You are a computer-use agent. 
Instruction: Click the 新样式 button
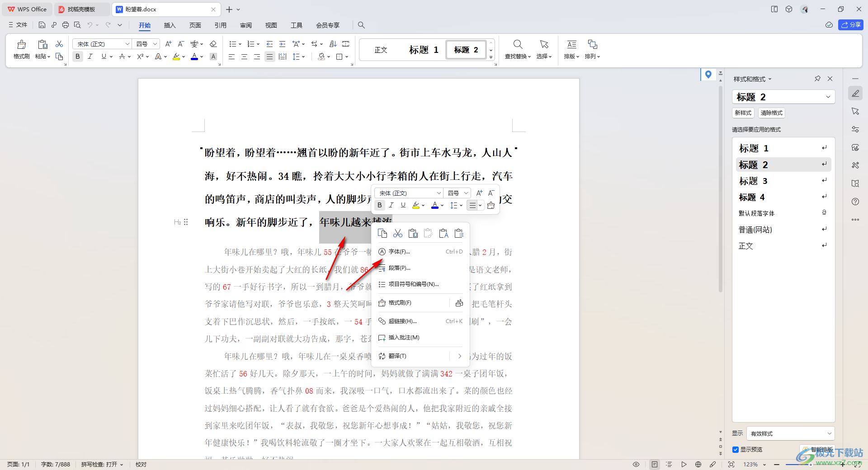click(743, 113)
